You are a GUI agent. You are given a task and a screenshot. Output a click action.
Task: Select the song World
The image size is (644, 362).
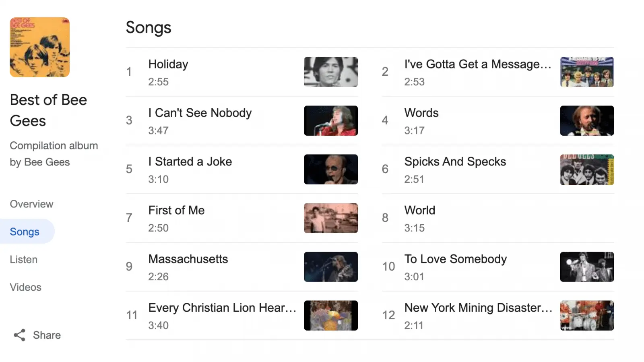tap(419, 211)
